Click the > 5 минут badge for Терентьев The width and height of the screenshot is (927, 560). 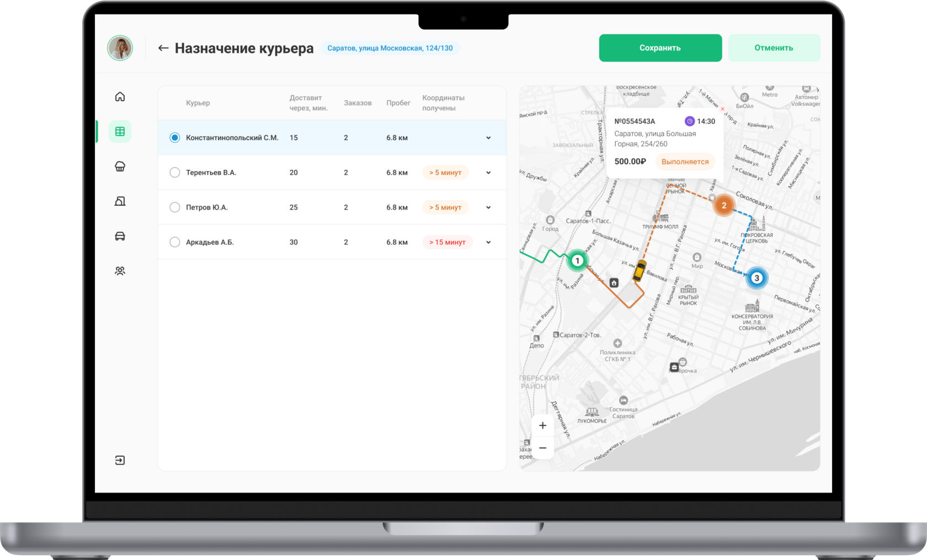pos(445,173)
